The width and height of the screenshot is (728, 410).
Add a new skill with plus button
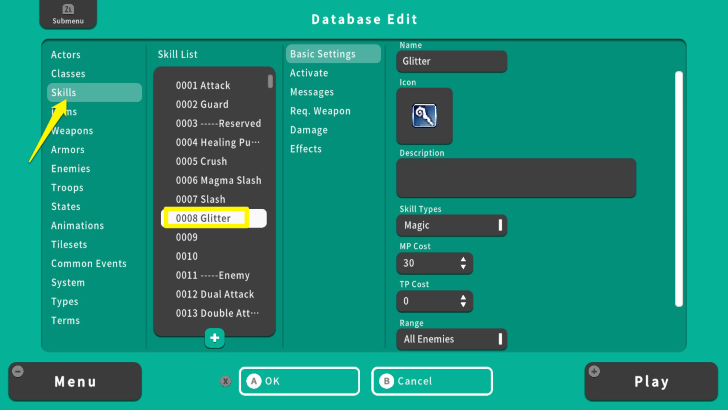(x=214, y=338)
